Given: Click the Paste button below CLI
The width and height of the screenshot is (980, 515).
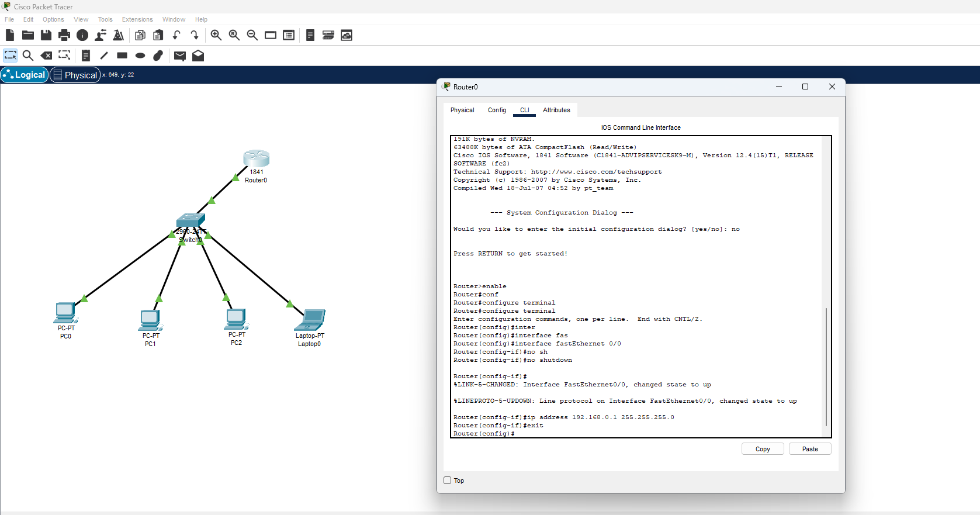Looking at the screenshot, I should coord(810,449).
